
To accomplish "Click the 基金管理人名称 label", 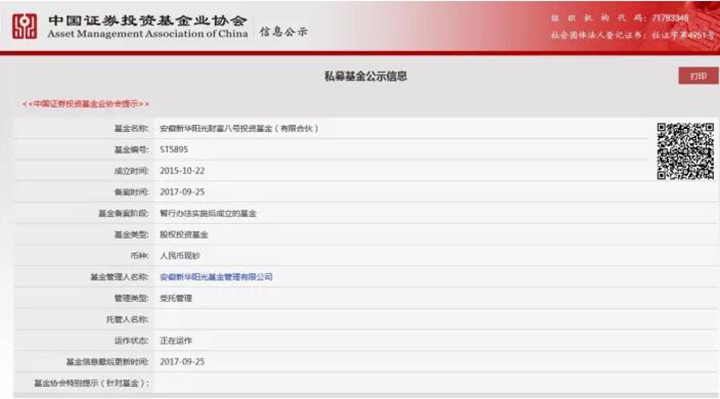I will tap(119, 277).
